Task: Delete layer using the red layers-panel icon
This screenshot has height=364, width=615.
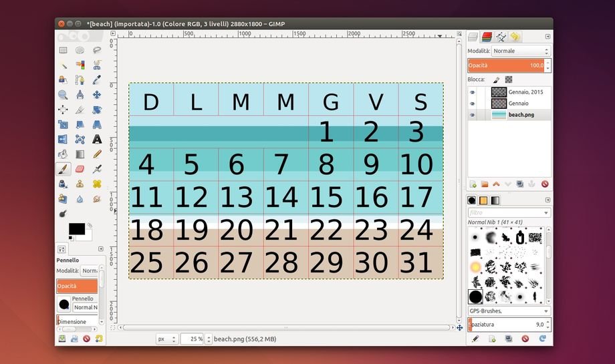Action: click(x=545, y=184)
